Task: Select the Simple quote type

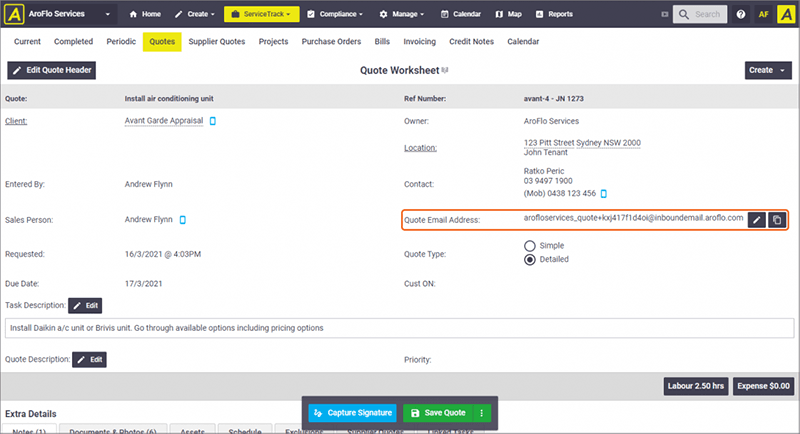Action: click(x=530, y=246)
